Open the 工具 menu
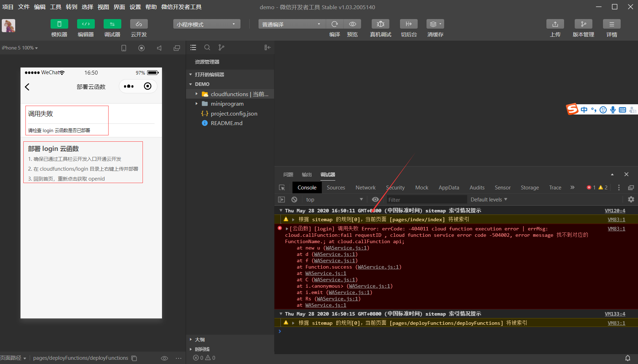This screenshot has height=364, width=638. pyautogui.click(x=56, y=7)
